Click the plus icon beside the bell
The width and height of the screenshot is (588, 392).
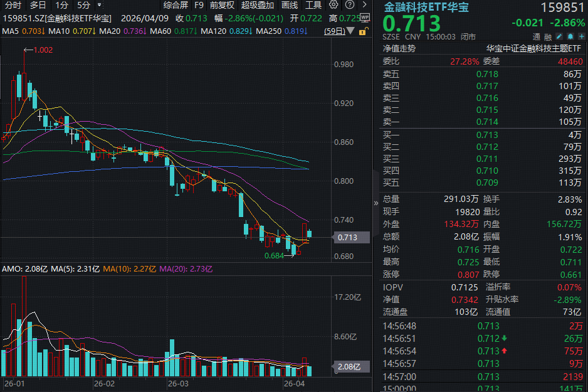(581, 36)
